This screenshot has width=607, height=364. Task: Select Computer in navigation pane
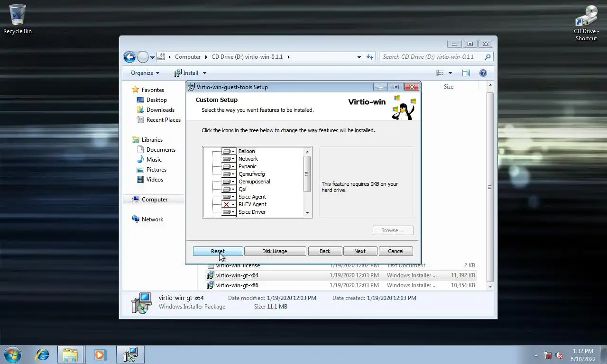coord(155,200)
